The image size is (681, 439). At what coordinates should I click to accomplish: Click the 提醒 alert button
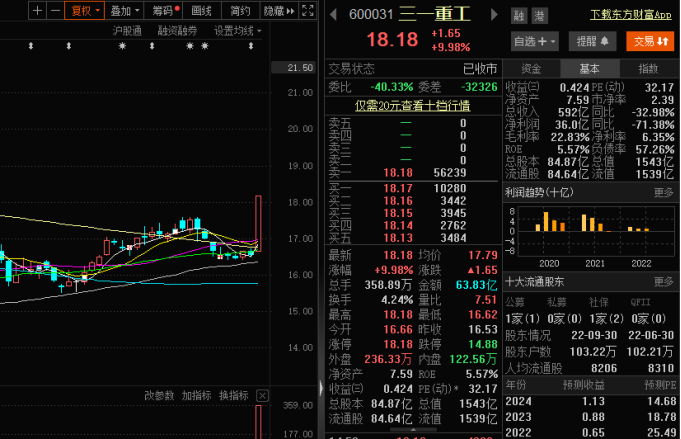592,41
